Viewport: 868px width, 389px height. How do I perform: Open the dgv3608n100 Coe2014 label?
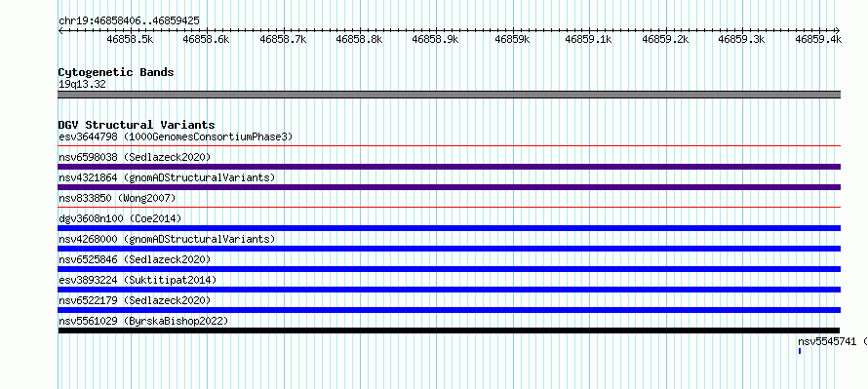(120, 218)
